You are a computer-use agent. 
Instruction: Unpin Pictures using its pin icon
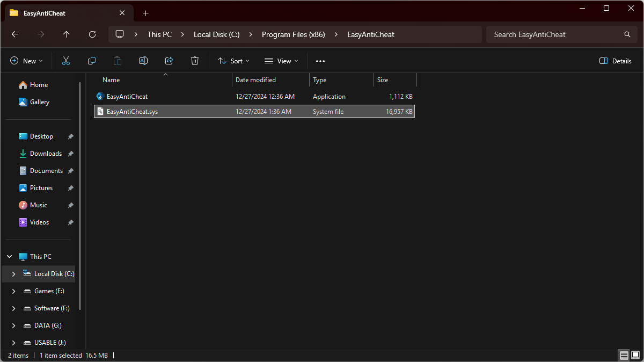coord(70,188)
